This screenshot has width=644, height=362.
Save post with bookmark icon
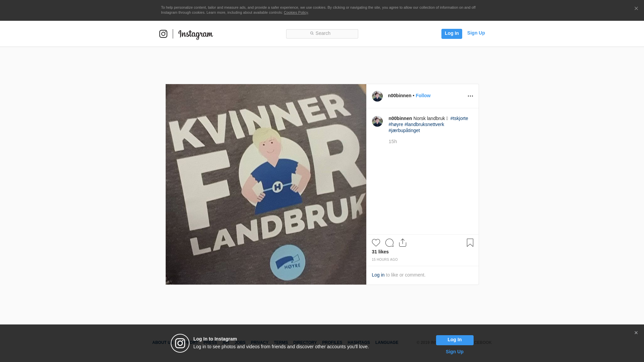[470, 243]
